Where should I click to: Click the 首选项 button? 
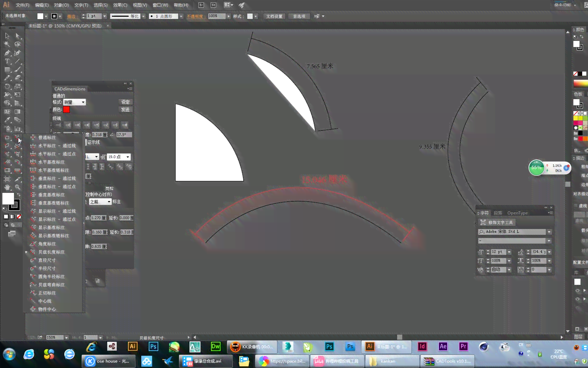[299, 16]
